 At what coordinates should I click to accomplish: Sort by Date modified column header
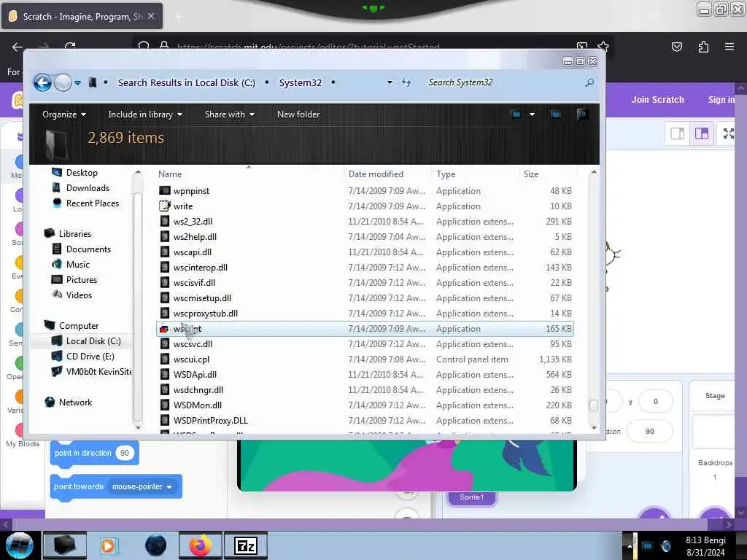376,174
